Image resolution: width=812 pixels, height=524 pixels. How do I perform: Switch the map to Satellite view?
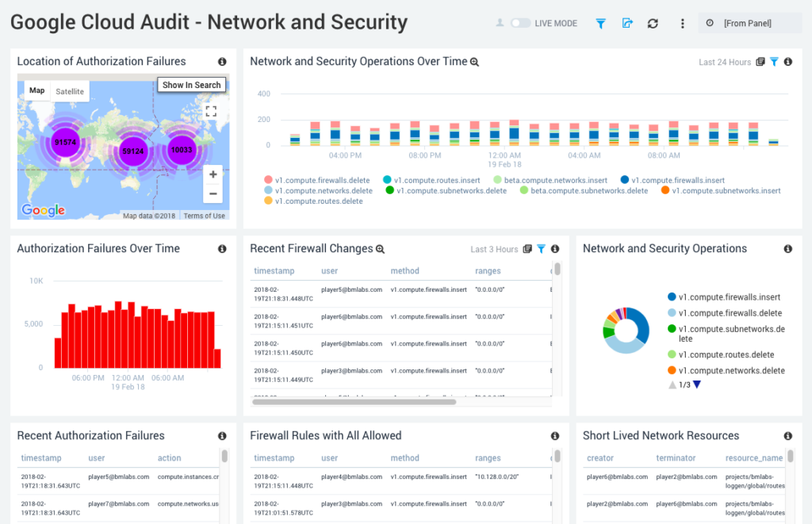[x=70, y=91]
